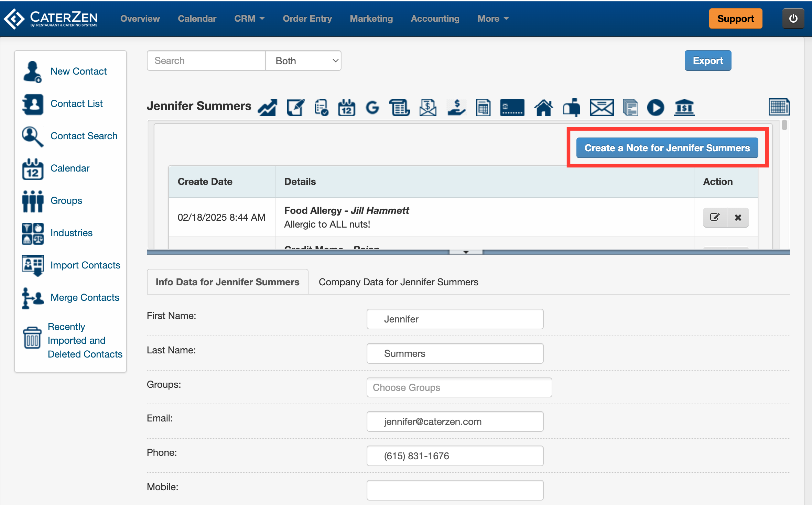Click Create a Note for Jennifer Summers
Viewport: 812px width, 505px height.
(x=667, y=148)
